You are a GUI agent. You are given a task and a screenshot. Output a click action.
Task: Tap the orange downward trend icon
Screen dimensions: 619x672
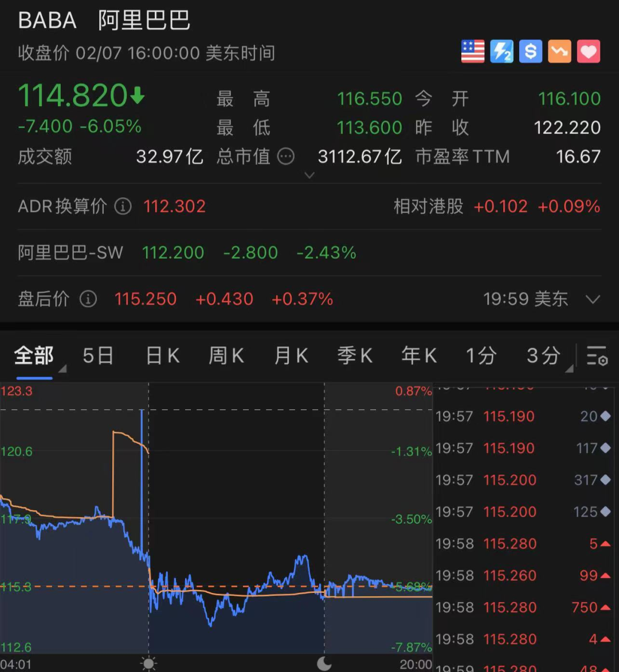[x=560, y=52]
